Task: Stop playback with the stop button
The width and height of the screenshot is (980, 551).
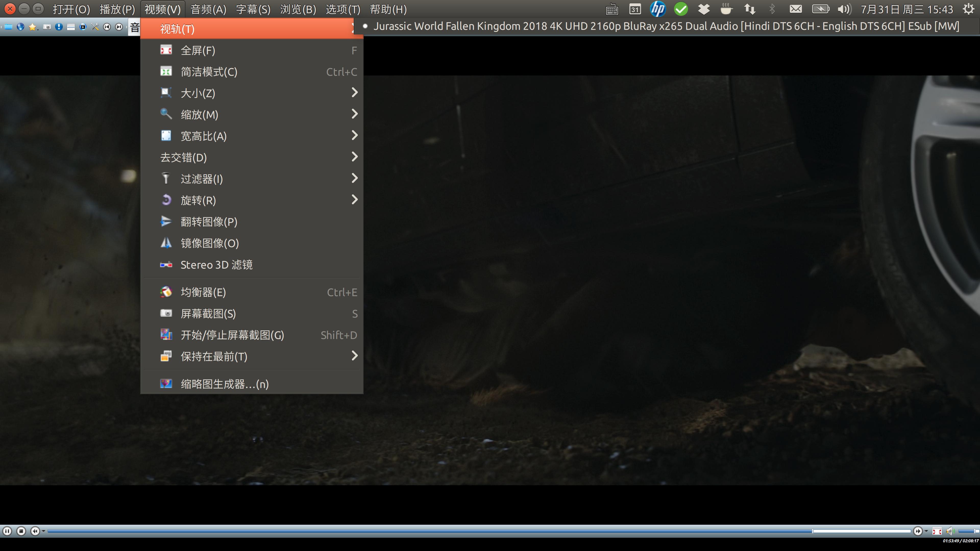Action: pos(21,531)
